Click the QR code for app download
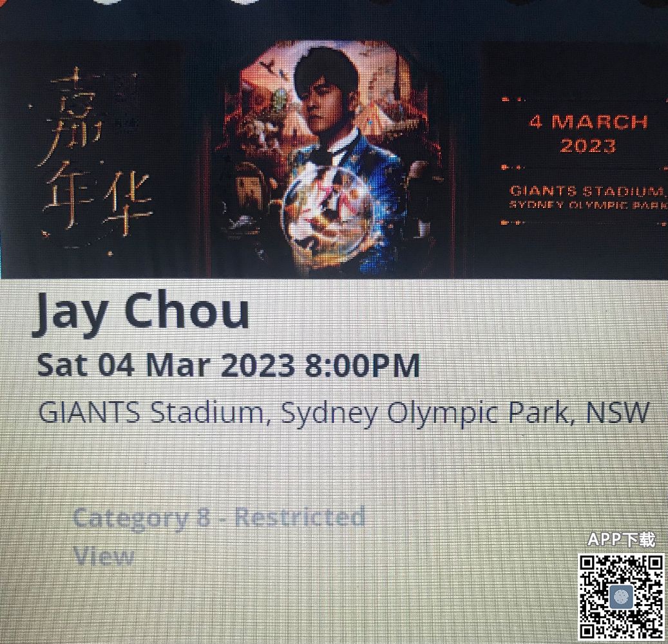668x644 pixels. [620, 596]
